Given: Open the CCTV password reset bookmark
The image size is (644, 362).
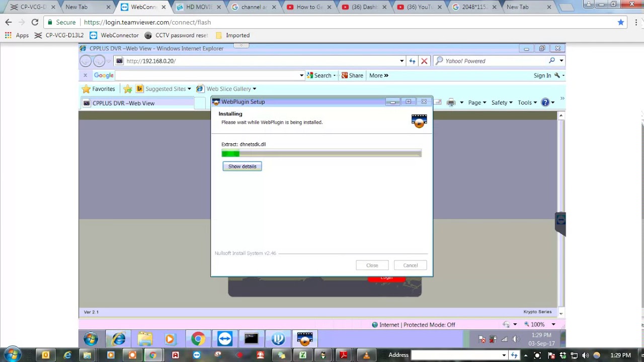Looking at the screenshot, I should [x=176, y=35].
